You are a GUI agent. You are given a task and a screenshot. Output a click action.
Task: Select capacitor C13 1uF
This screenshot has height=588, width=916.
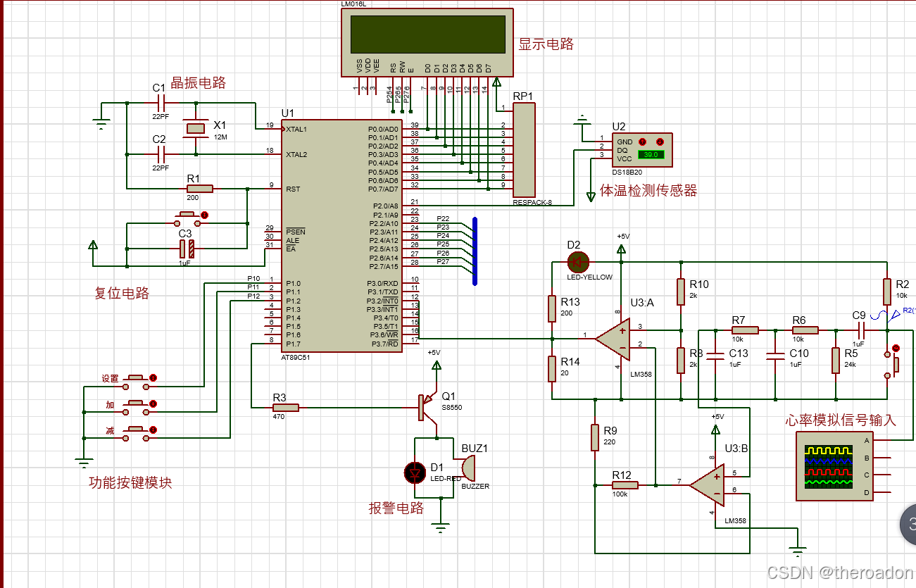click(x=715, y=356)
